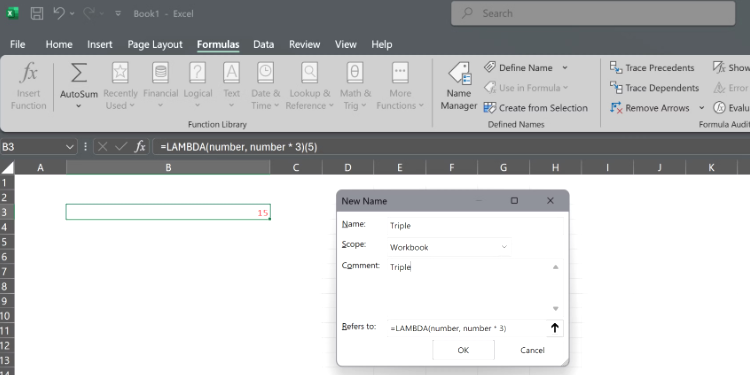Viewport: 750px width, 375px height.
Task: Open the More Functions menu
Action: [400, 87]
